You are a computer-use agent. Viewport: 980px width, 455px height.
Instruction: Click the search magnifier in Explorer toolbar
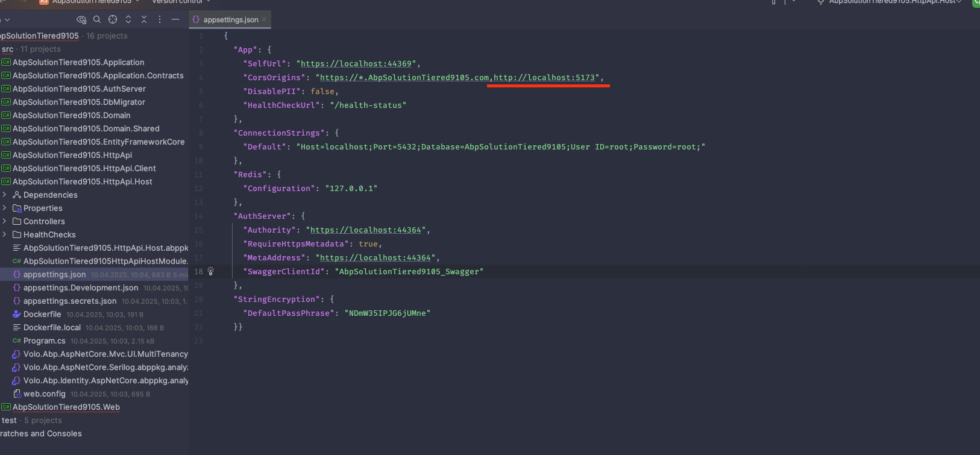click(x=97, y=19)
